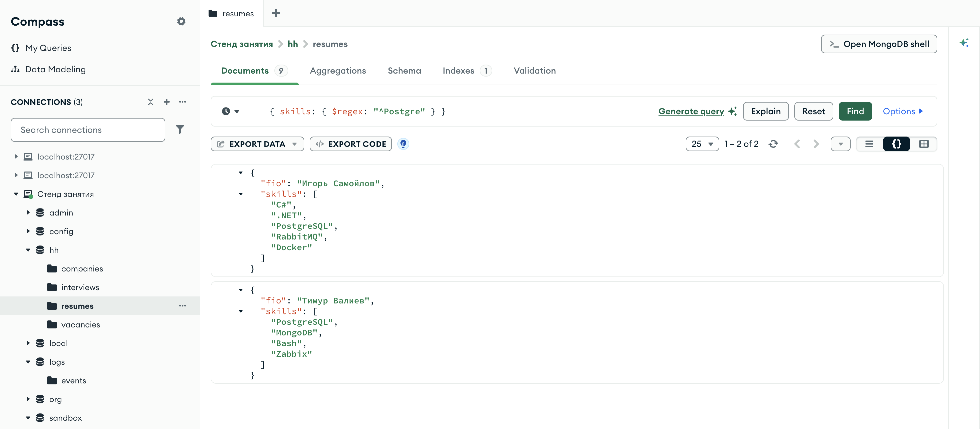Go to previous page of results
Image resolution: width=980 pixels, height=429 pixels.
797,144
